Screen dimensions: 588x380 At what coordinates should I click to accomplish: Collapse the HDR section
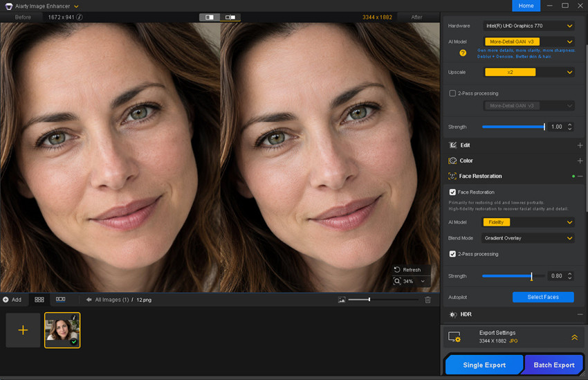coord(580,314)
